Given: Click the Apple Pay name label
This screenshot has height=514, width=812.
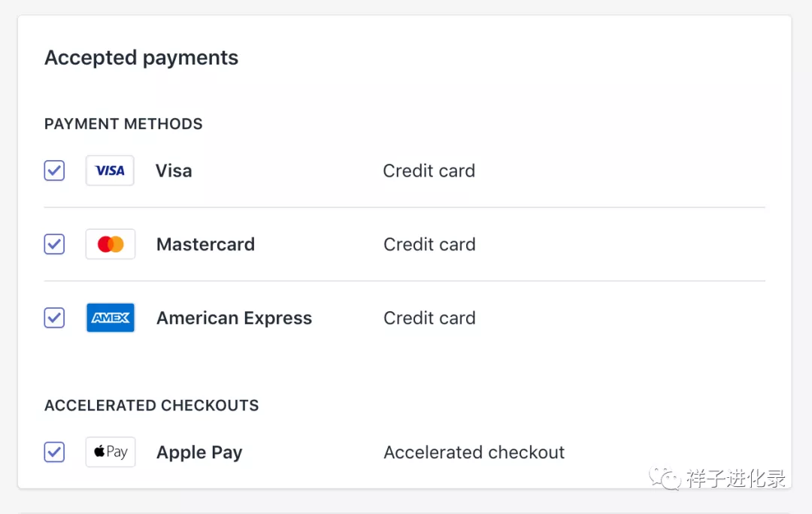Looking at the screenshot, I should coord(199,452).
